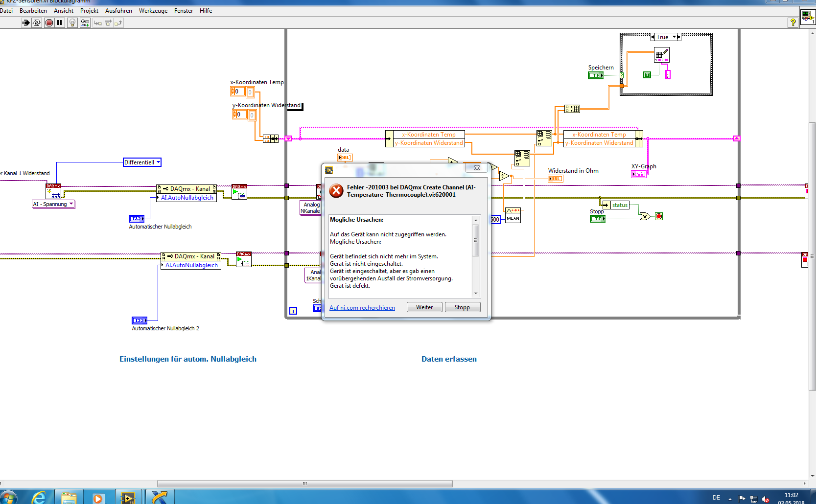
Task: Open the Hilfe menu
Action: point(206,11)
